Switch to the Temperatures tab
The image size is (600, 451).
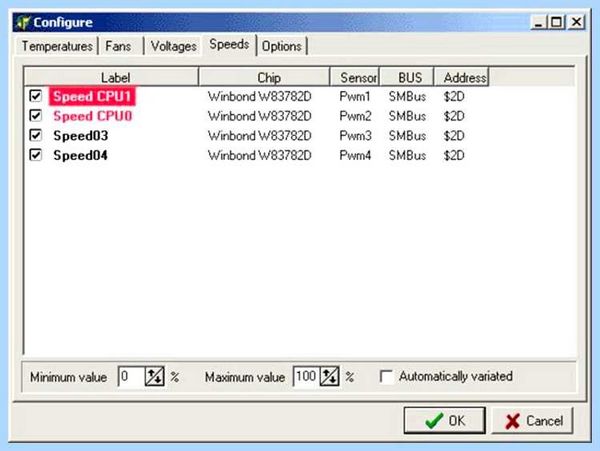(x=57, y=46)
